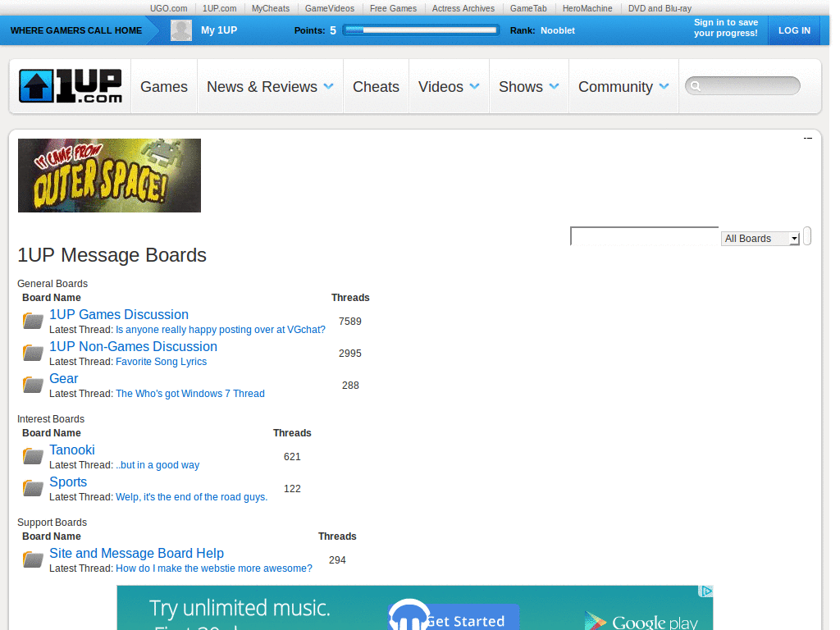Click the folder icon beside Sports
Image resolution: width=840 pixels, height=630 pixels.
[33, 488]
